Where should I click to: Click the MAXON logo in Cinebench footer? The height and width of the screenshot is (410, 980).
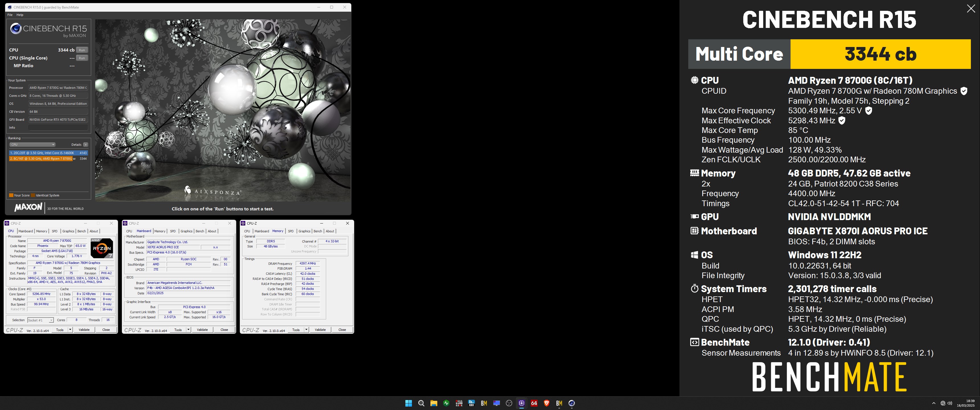point(28,207)
